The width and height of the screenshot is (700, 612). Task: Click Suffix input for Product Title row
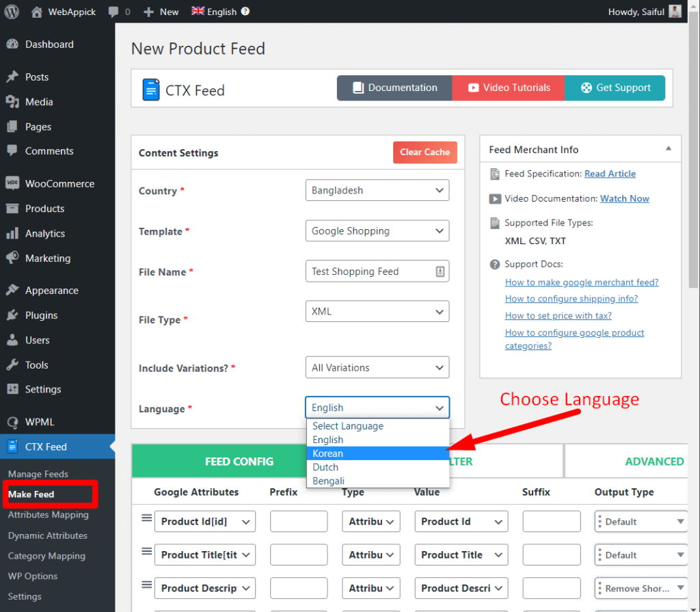[552, 555]
